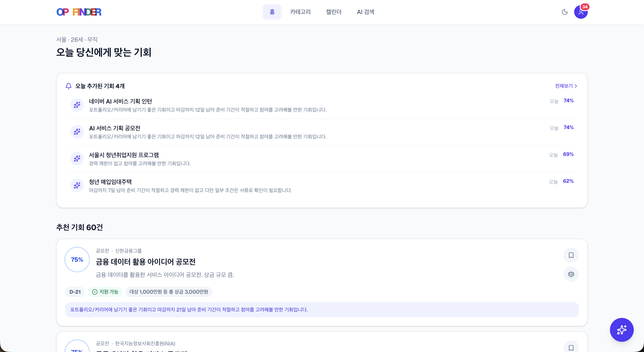Click sparkle icon for 서울시 청년취업지원 프로그램
The image size is (644, 352).
pos(77,158)
